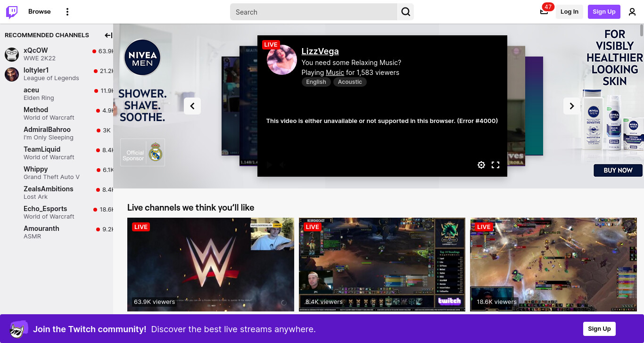The image size is (644, 343).
Task: Select AdmiralBahroo in recommended channels
Action: (57, 133)
